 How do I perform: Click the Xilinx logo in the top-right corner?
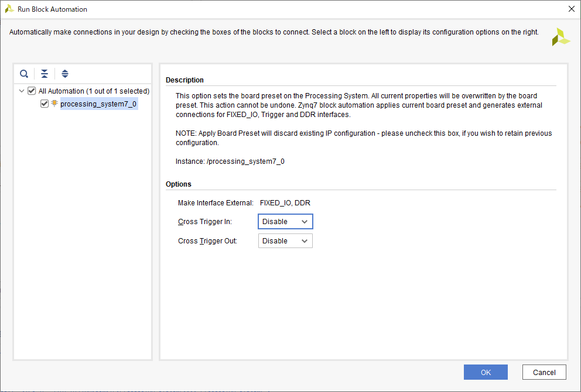coord(561,37)
